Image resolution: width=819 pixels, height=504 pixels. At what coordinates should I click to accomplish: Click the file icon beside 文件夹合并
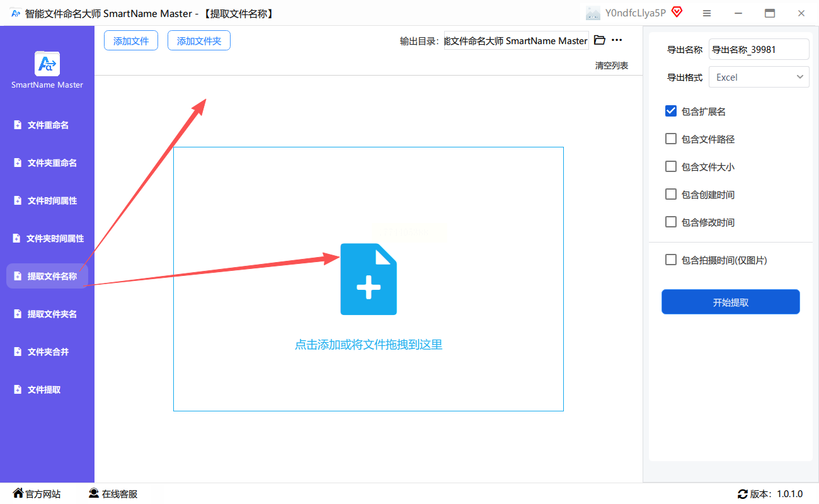tap(18, 352)
